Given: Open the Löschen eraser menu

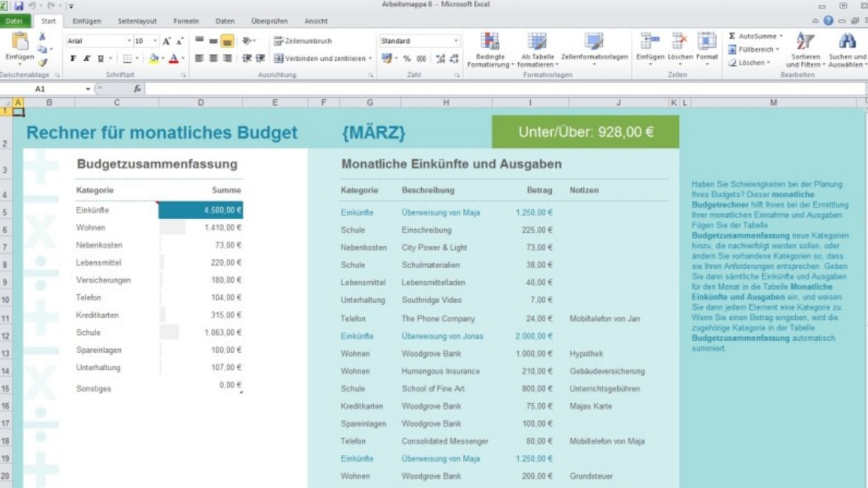Looking at the screenshot, I should [x=749, y=62].
